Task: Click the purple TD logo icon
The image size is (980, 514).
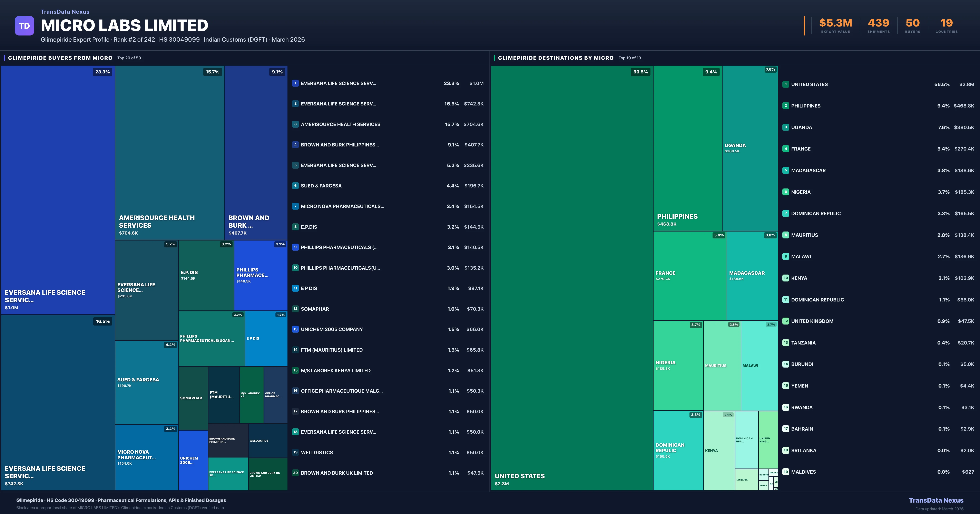Action: [x=24, y=26]
